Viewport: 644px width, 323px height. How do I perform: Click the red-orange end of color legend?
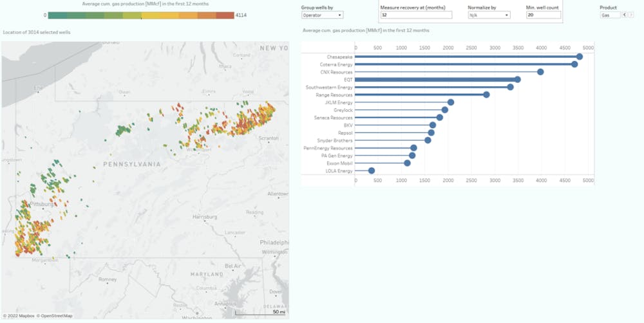[x=225, y=15]
